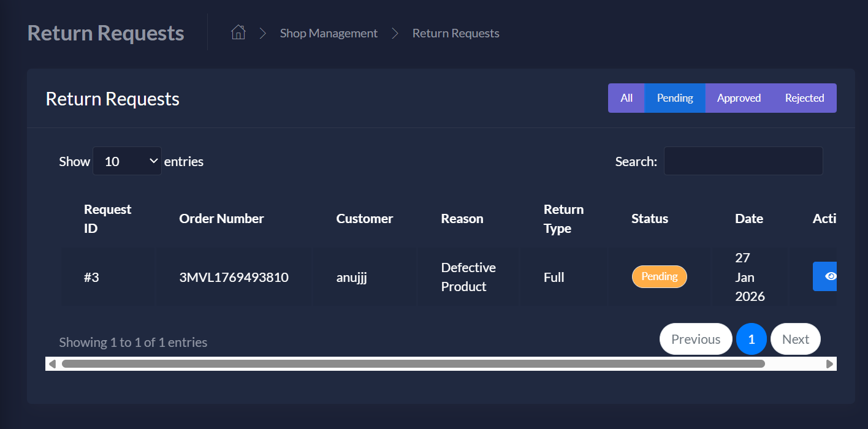Switch to the Rejected filter tab
The height and width of the screenshot is (429, 868).
804,97
